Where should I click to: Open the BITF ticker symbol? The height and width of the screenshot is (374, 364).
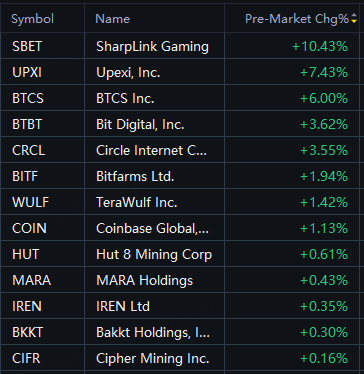25,176
